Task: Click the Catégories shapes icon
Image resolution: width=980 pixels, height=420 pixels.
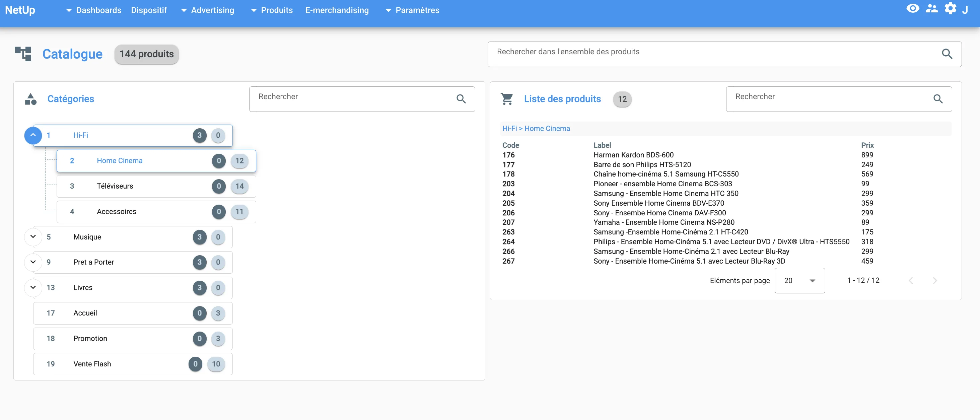Action: (30, 99)
